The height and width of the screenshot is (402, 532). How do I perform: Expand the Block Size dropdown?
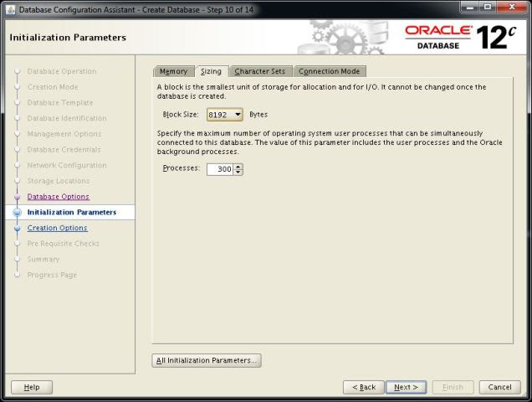pyautogui.click(x=225, y=115)
